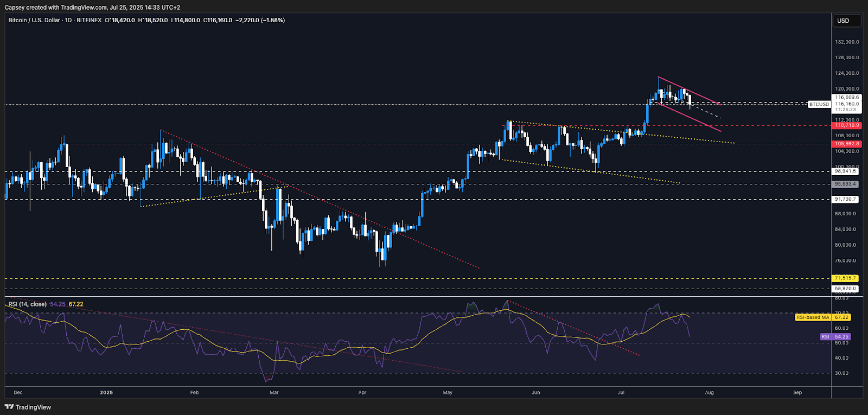Click the yellow 67.22 RSI legend value
Image resolution: width=868 pixels, height=415 pixels.
click(76, 304)
